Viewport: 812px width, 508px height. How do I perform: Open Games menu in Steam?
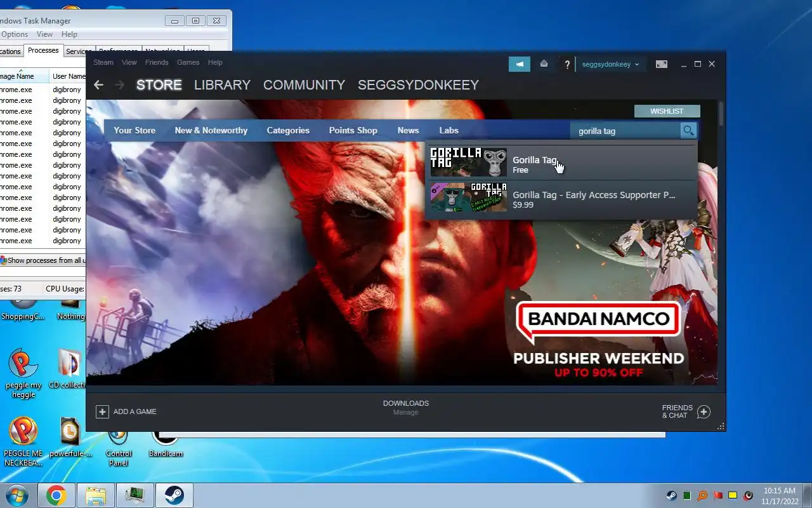click(188, 62)
